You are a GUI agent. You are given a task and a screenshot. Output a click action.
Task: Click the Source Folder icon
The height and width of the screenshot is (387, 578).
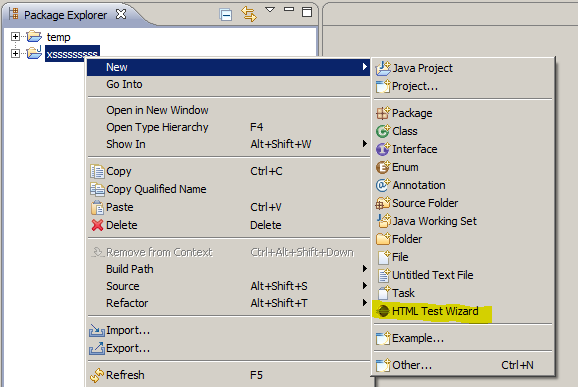point(383,203)
